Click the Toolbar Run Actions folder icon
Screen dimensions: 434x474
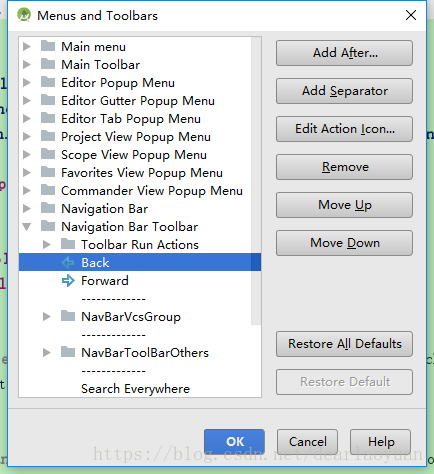(68, 244)
